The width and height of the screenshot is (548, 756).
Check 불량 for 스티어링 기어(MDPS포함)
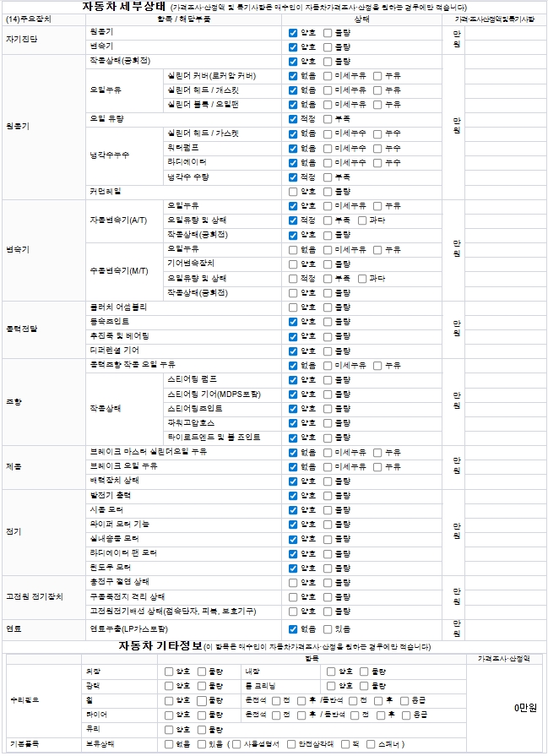click(x=328, y=394)
